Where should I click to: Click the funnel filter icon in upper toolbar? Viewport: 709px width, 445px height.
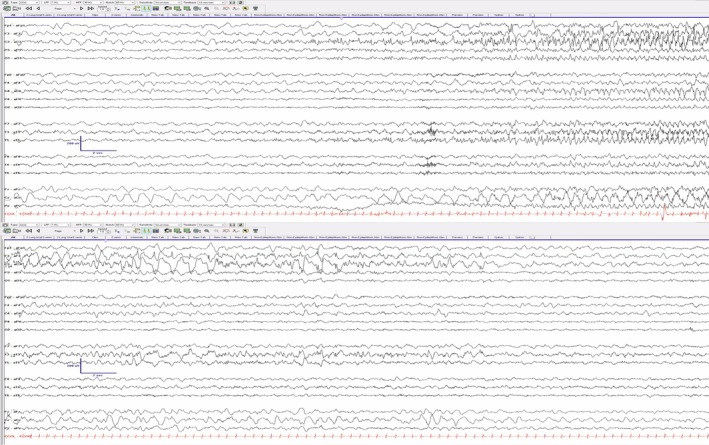(x=255, y=8)
